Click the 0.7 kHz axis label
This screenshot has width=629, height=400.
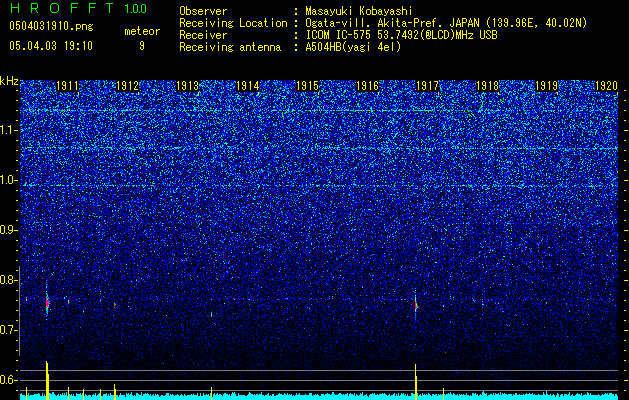pyautogui.click(x=9, y=330)
